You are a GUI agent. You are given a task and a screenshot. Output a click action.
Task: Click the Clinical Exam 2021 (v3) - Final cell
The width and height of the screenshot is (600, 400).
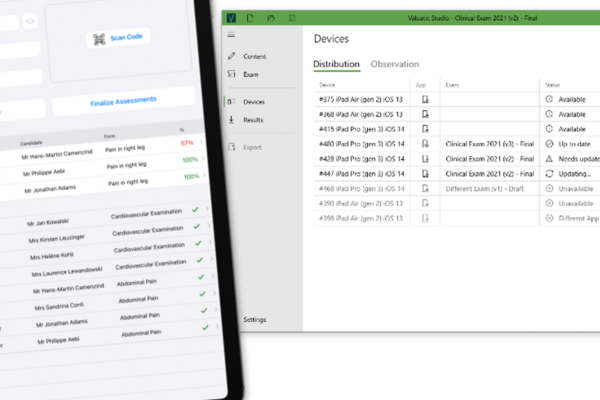click(x=490, y=144)
